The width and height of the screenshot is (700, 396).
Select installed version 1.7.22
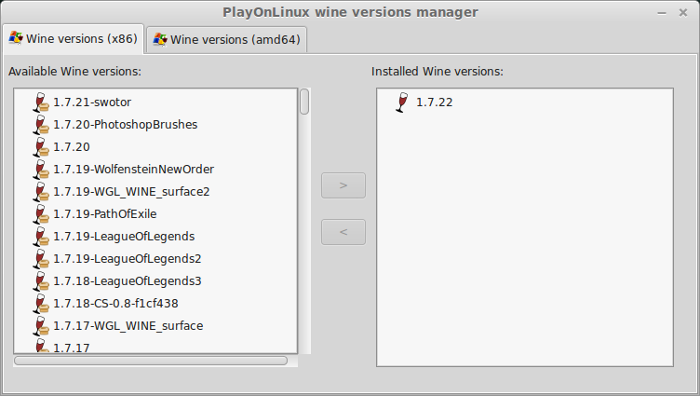click(434, 102)
